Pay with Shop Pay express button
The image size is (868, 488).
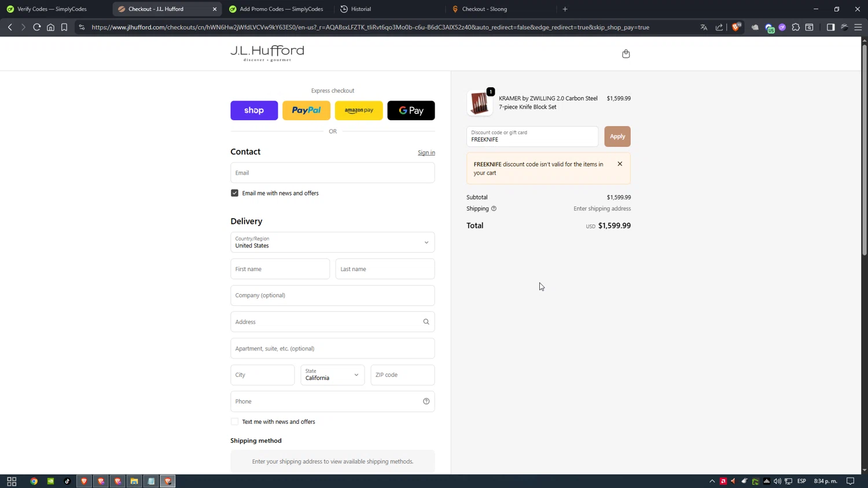(x=254, y=110)
